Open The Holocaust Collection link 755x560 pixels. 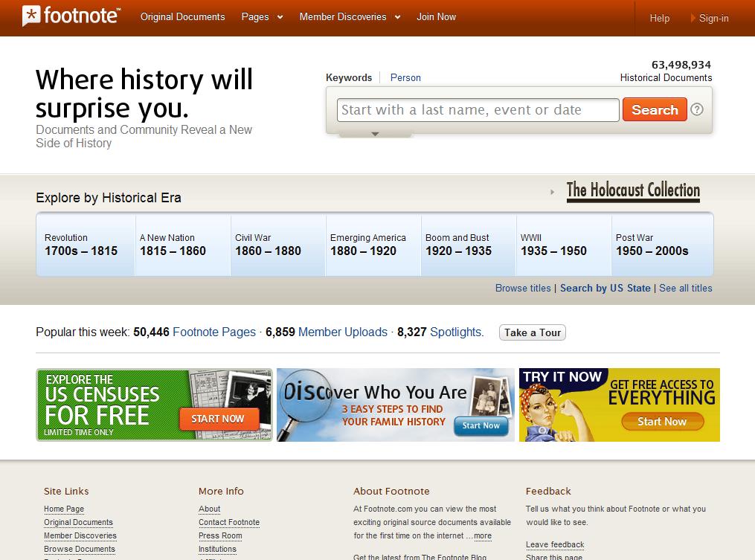pyautogui.click(x=633, y=190)
